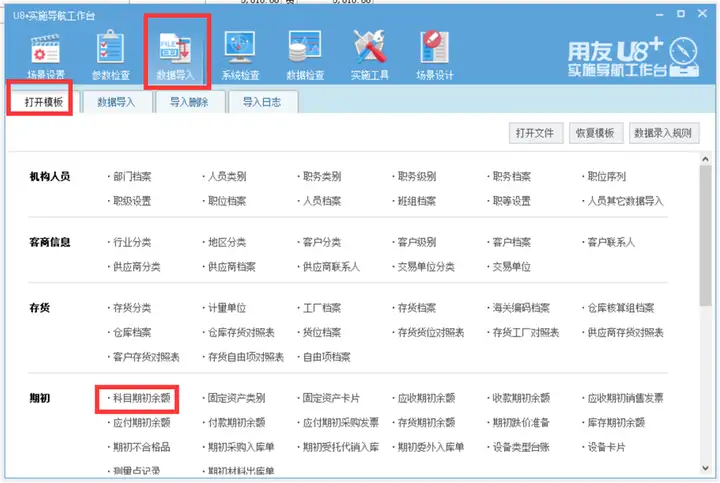Open the 地区分类 template
Image resolution: width=720 pixels, height=483 pixels.
point(227,242)
